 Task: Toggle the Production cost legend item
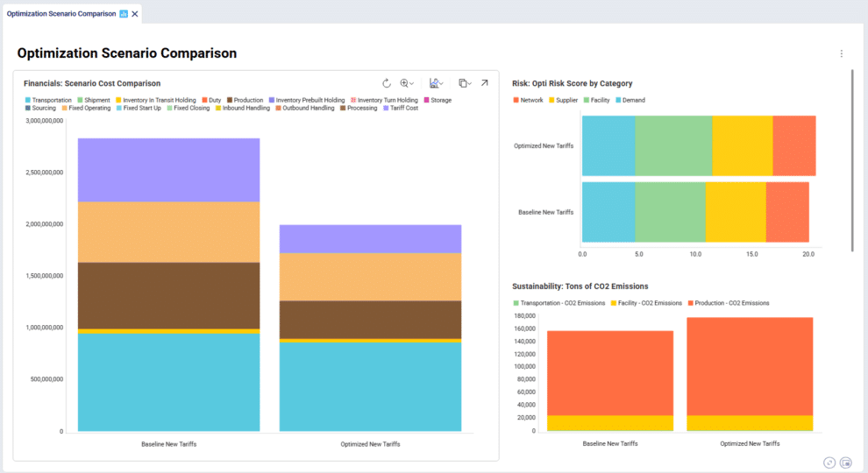pos(245,100)
